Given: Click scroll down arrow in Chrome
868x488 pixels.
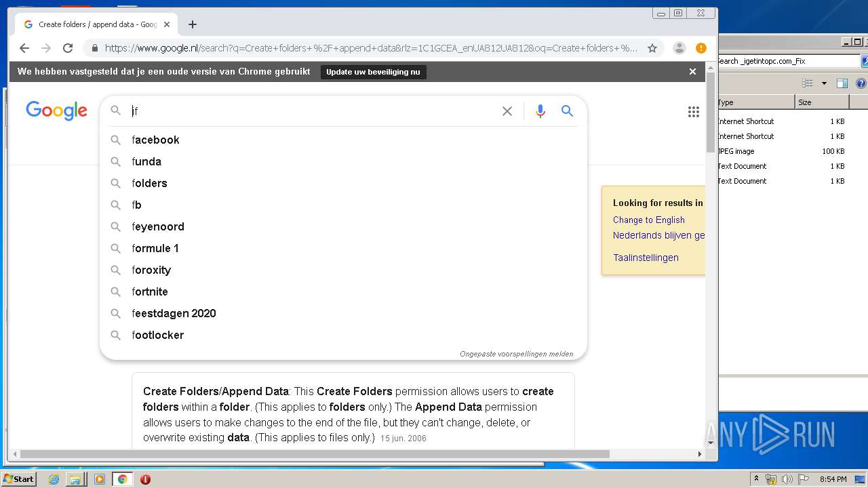Looking at the screenshot, I should pyautogui.click(x=711, y=443).
